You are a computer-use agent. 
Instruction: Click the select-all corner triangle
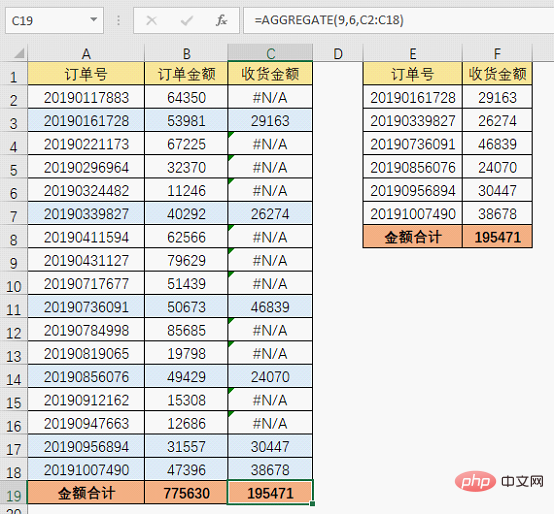point(19,53)
